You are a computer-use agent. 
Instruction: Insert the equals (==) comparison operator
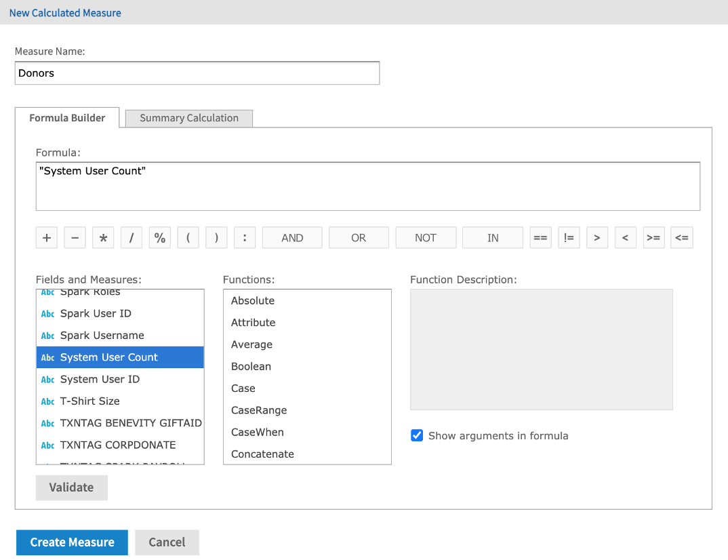point(540,238)
